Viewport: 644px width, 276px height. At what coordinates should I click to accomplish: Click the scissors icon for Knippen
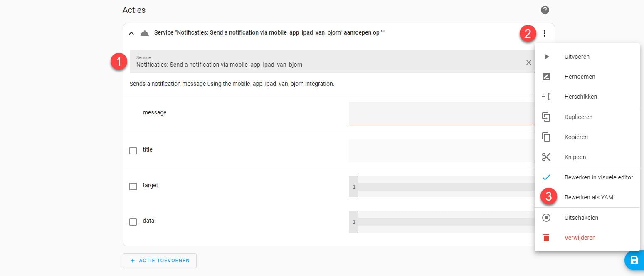[x=546, y=157]
